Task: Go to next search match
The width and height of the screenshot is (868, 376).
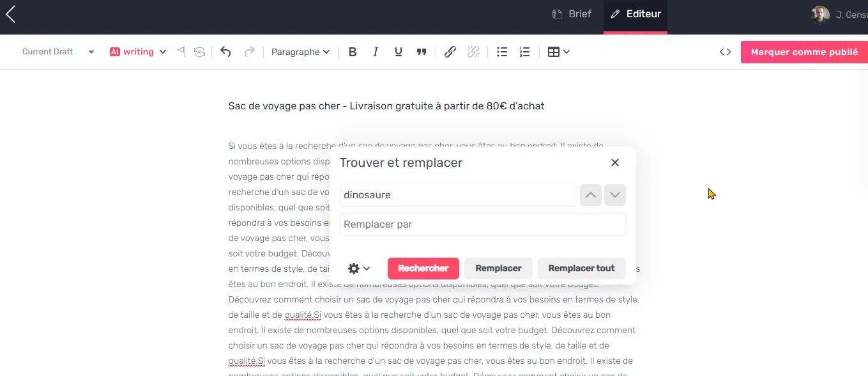Action: pos(615,195)
